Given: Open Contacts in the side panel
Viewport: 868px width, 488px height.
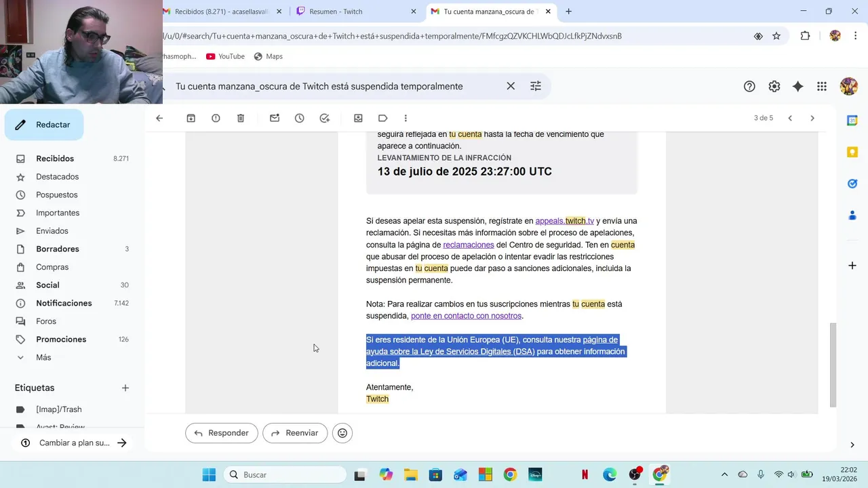Looking at the screenshot, I should pyautogui.click(x=852, y=216).
